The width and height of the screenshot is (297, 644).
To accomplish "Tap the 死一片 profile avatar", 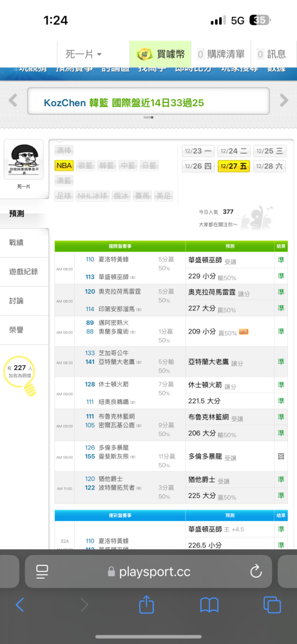I will [x=23, y=159].
